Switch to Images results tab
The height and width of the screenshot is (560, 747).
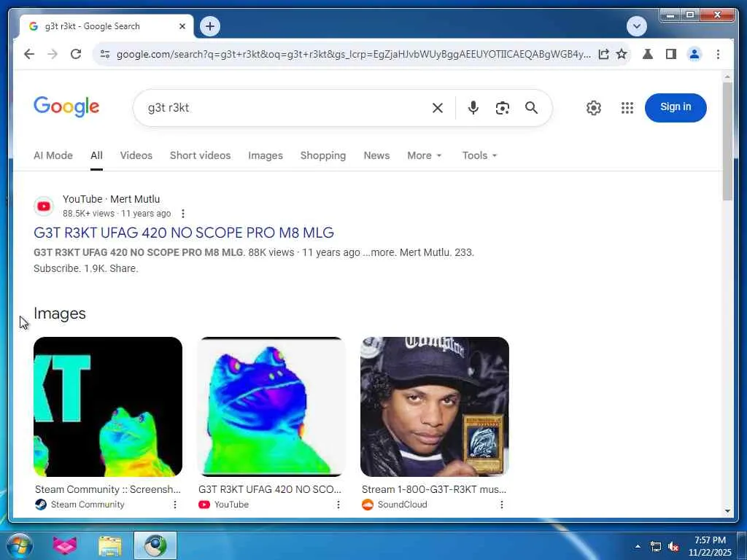click(x=266, y=156)
